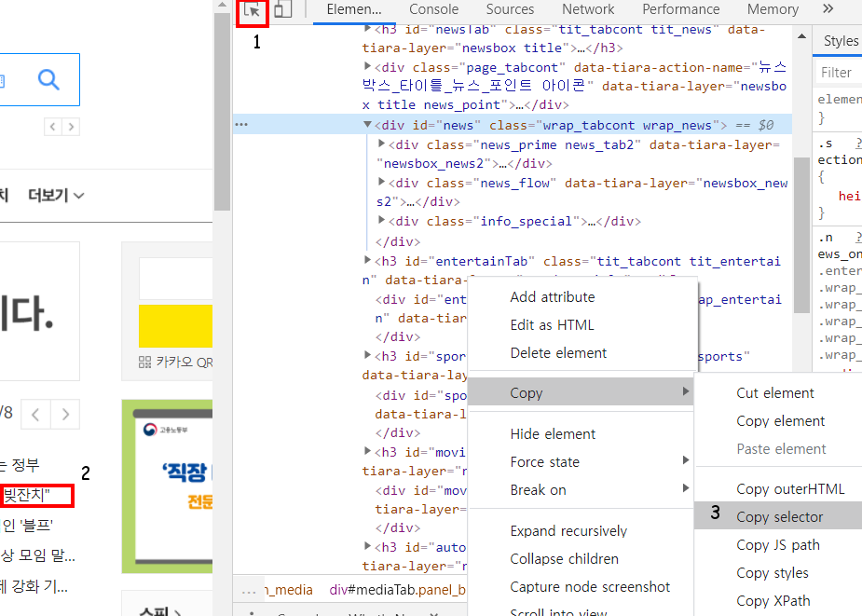Expand the h3 autoTab node arrow
This screenshot has width=862, height=616.
367,546
